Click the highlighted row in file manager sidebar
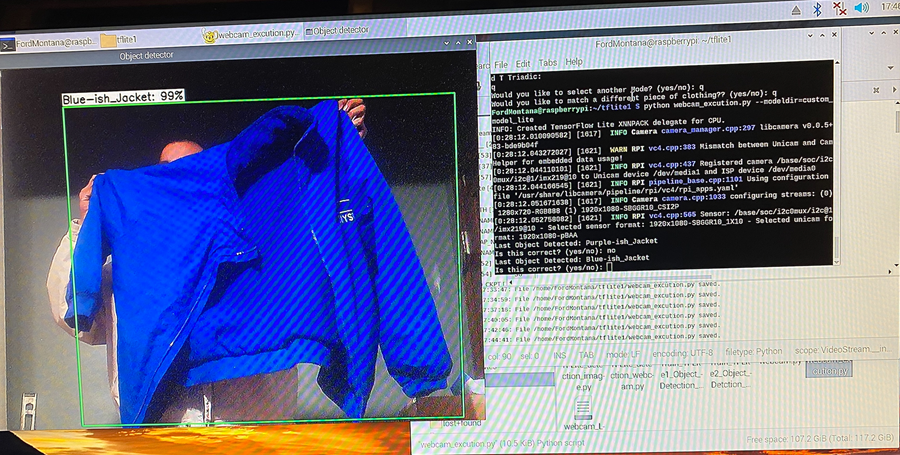 519,379
